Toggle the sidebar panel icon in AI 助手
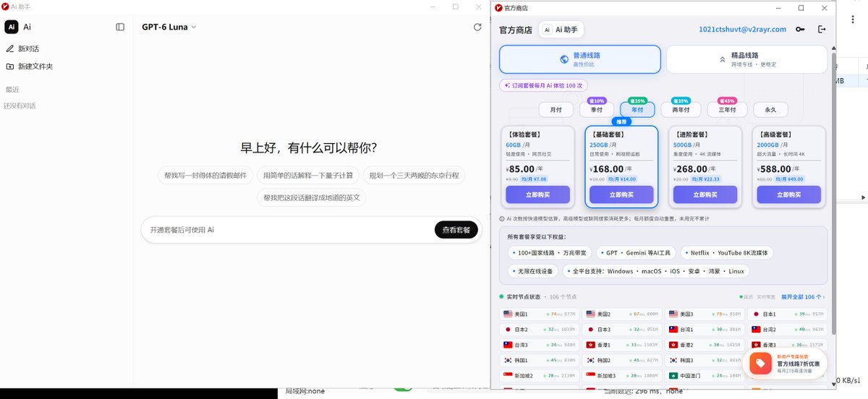 pos(120,27)
